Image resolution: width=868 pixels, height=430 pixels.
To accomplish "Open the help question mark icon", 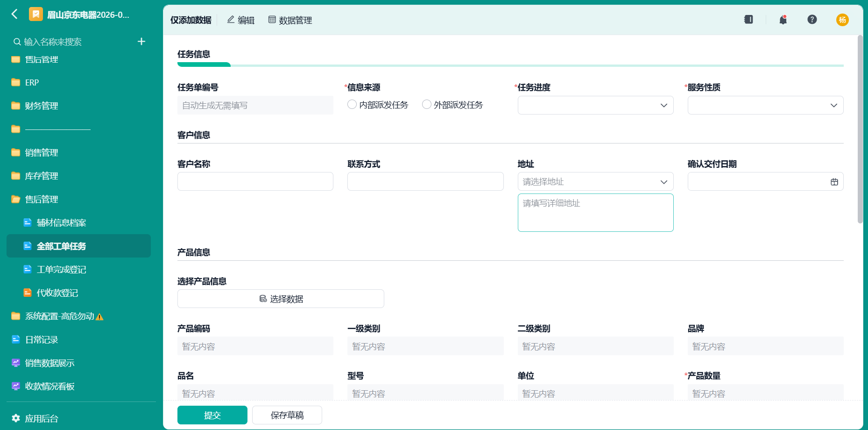I will [x=812, y=20].
